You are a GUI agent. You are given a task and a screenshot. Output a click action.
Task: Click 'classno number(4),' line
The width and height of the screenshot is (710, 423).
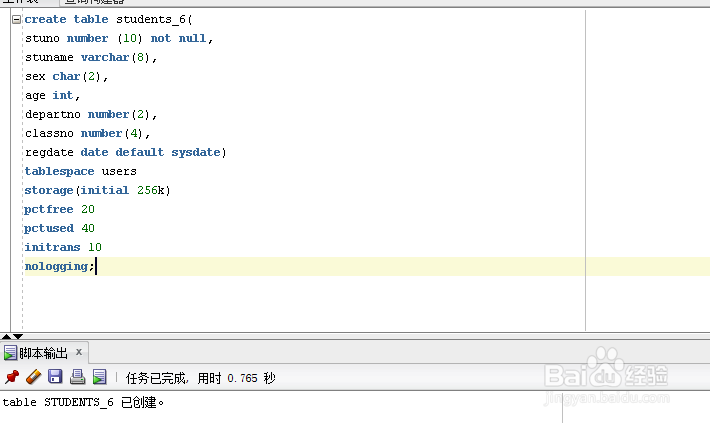(87, 133)
